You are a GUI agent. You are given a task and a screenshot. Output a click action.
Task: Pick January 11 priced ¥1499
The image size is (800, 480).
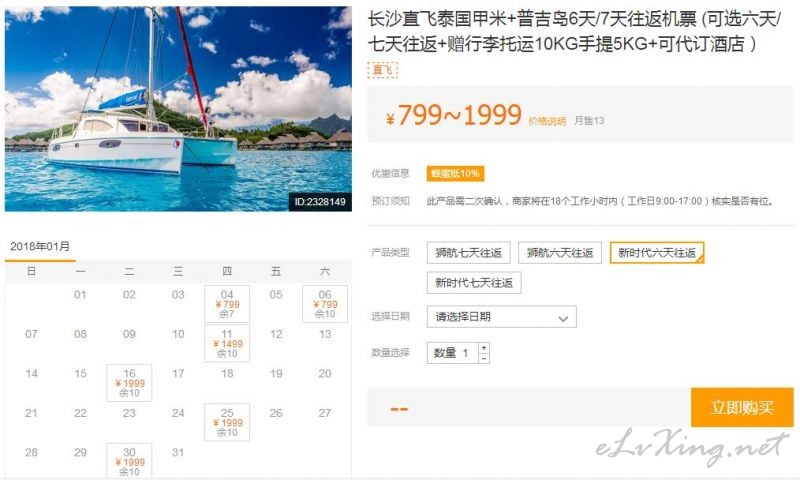227,343
